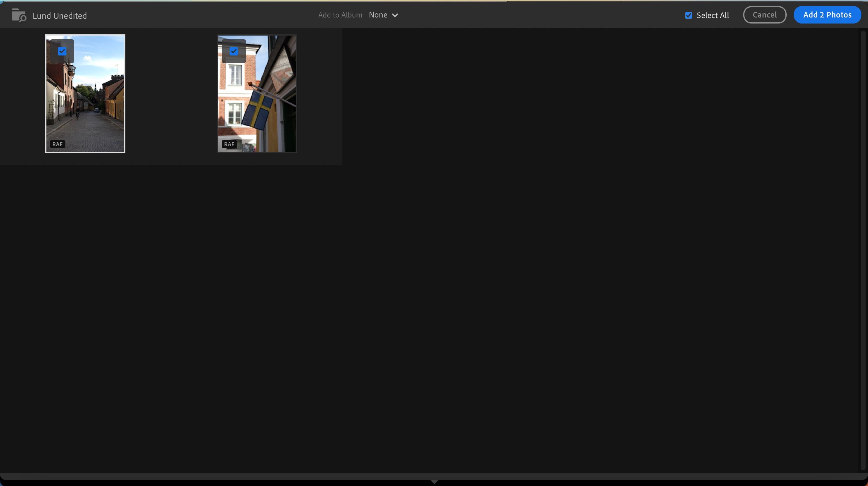Click the Lund Unedited title text

coord(59,15)
